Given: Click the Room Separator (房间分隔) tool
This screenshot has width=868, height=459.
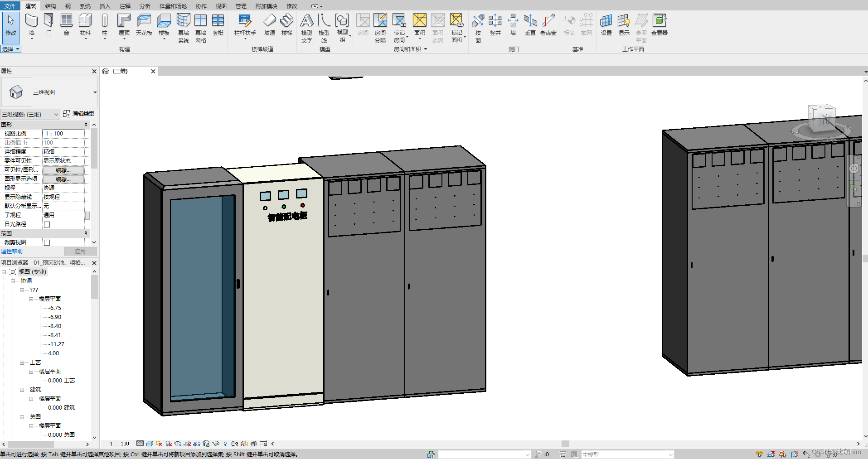Looking at the screenshot, I should click(380, 28).
